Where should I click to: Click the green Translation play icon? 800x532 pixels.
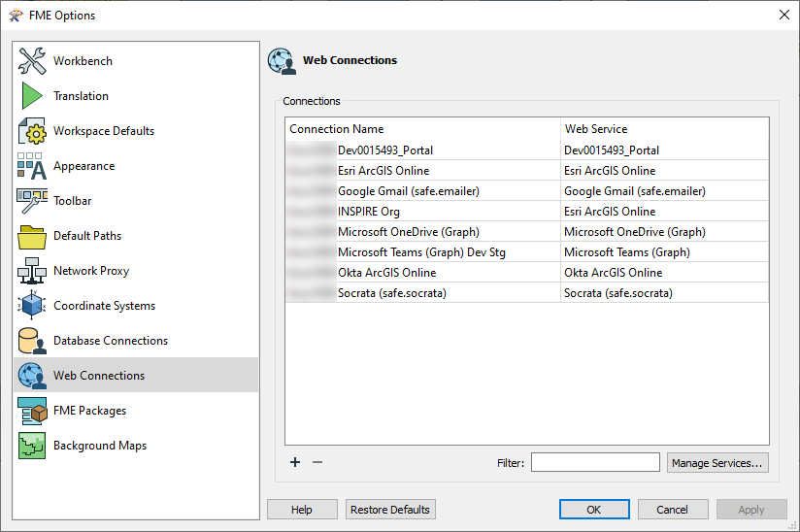(32, 96)
